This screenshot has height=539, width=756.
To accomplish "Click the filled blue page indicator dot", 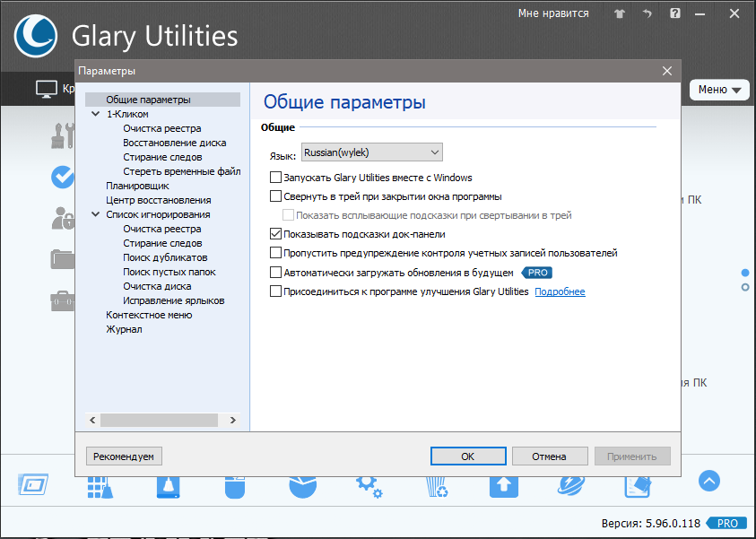I will coord(745,273).
